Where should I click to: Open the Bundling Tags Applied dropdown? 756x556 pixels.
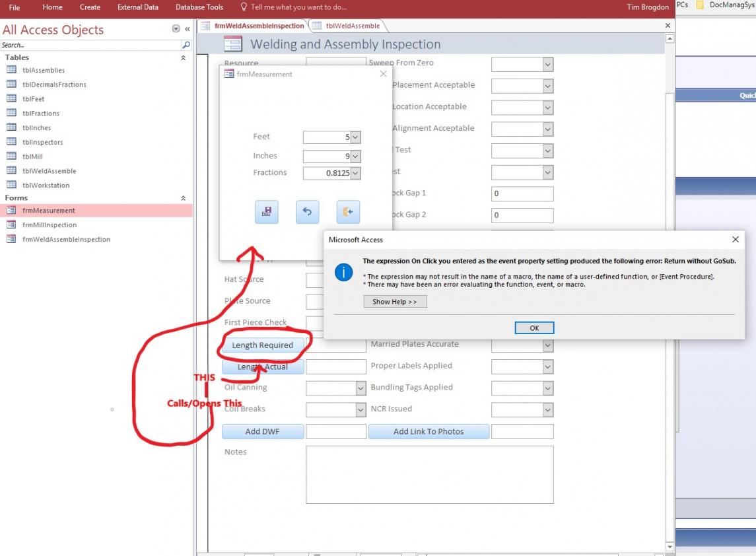(548, 388)
